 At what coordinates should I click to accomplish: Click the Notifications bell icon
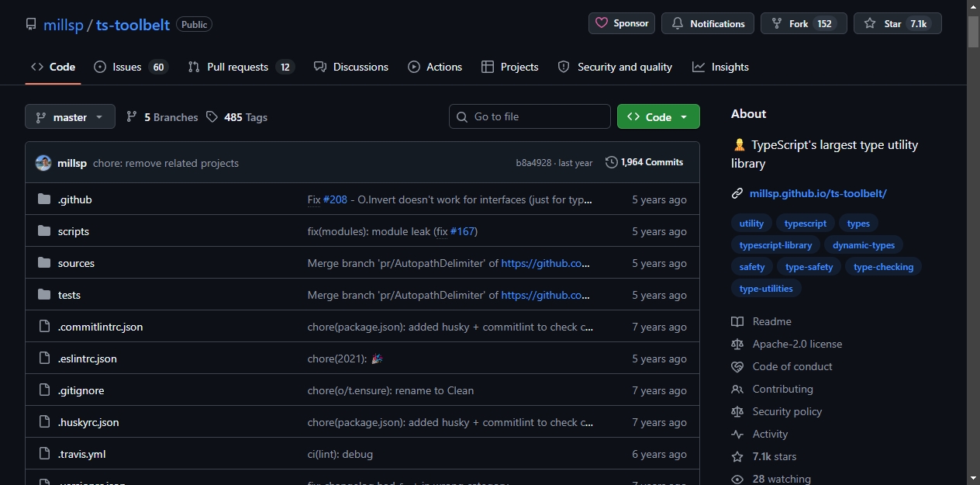click(x=678, y=23)
